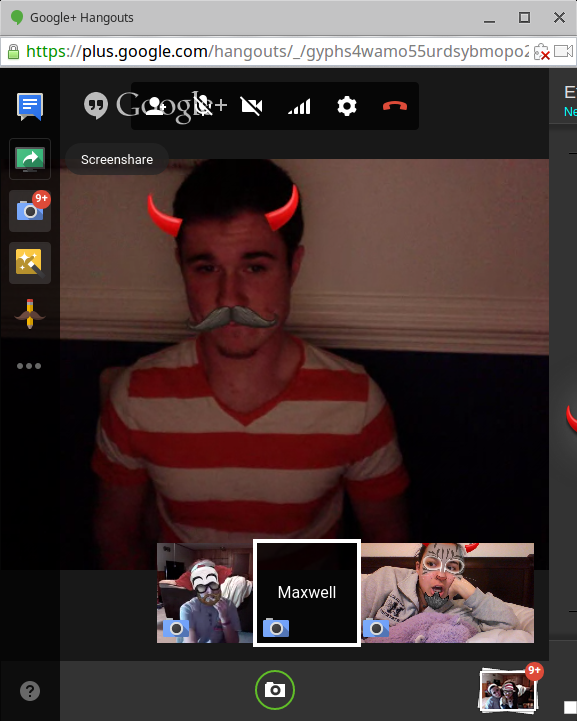The height and width of the screenshot is (721, 577).
Task: Click the address bar URL
Action: [277, 51]
